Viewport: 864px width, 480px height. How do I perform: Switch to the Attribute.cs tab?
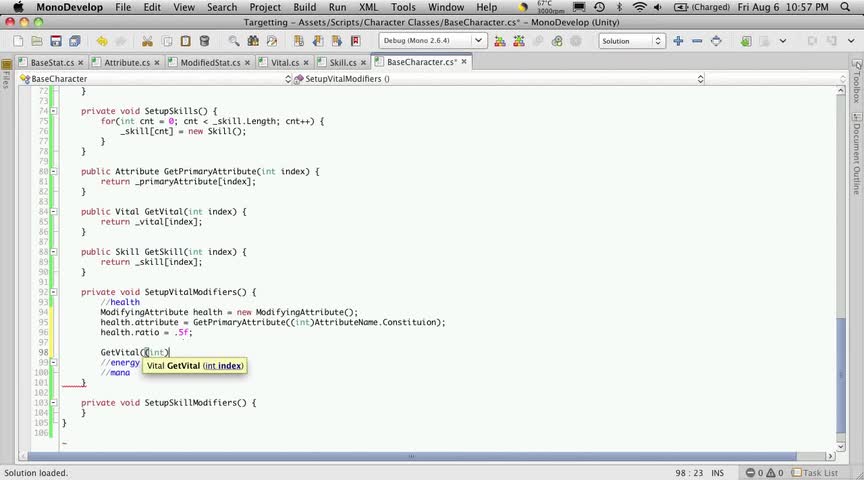pyautogui.click(x=126, y=62)
